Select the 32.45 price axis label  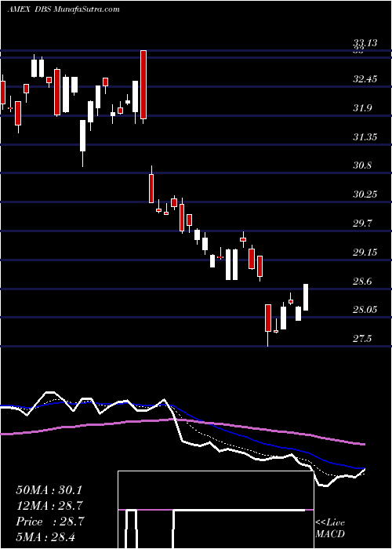[x=365, y=79]
